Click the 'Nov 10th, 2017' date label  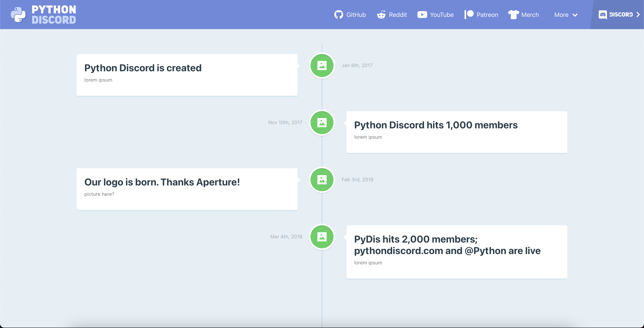pyautogui.click(x=285, y=123)
